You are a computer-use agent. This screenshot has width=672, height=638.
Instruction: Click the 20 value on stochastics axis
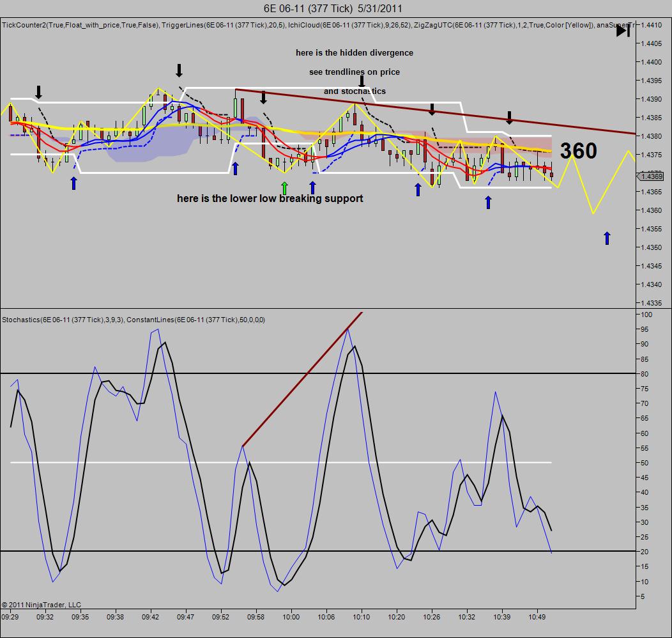[645, 552]
